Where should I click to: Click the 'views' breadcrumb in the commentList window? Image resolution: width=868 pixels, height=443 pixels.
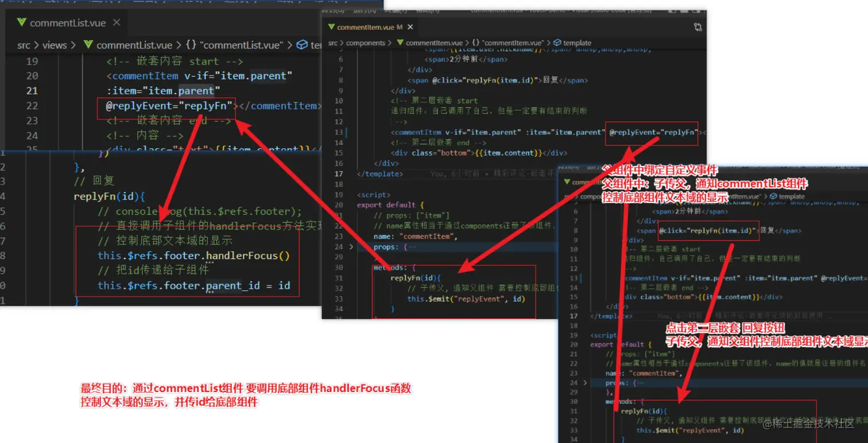pos(55,45)
